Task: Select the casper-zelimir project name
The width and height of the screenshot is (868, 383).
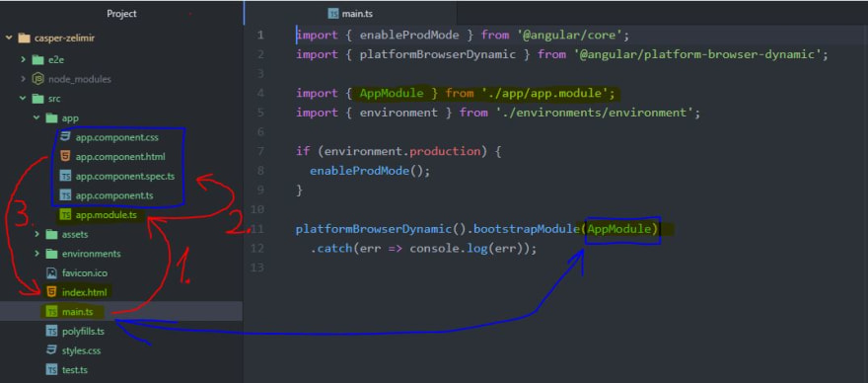Action: (64, 38)
